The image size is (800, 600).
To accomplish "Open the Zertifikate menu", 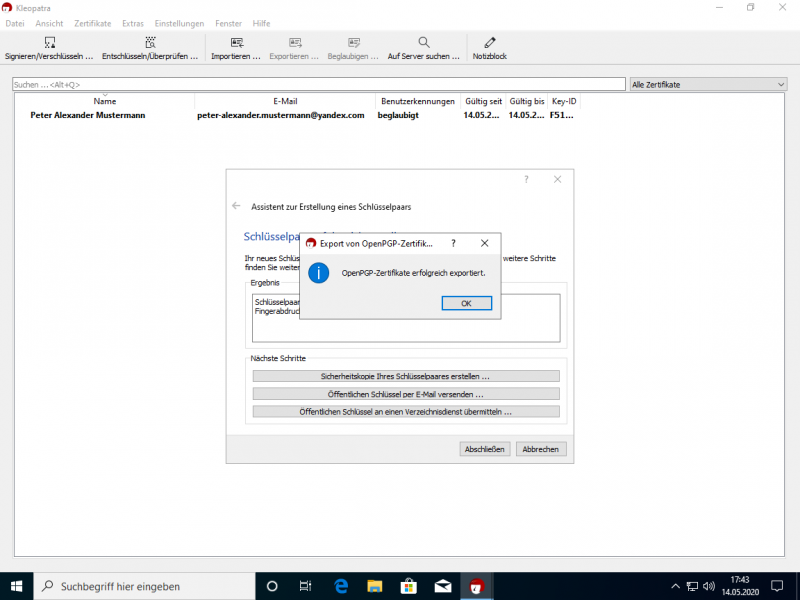I will [x=92, y=23].
